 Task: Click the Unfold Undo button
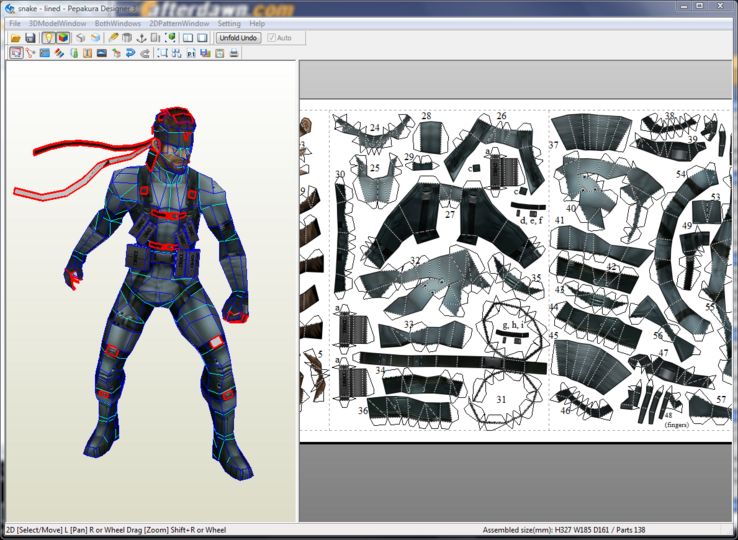click(x=238, y=38)
